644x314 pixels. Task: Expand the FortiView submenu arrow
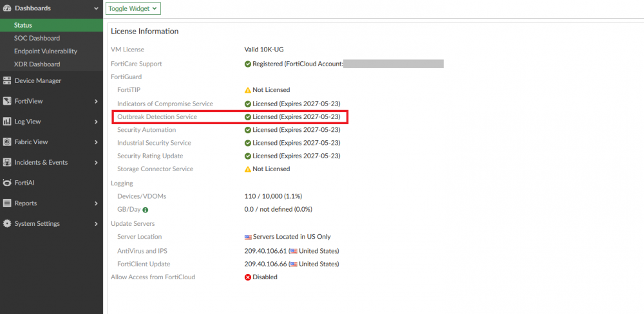pos(96,102)
